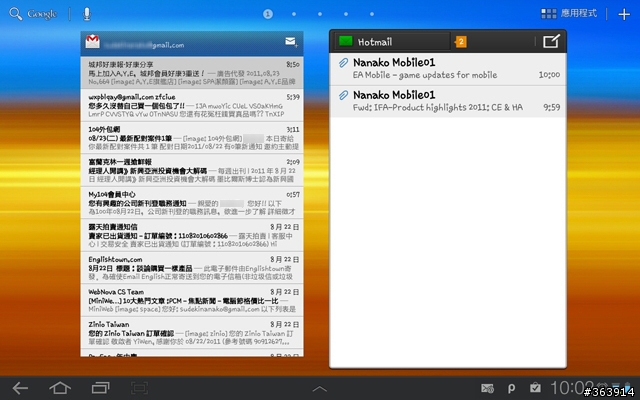Tap the Home navigation button
This screenshot has width=640, height=400.
pyautogui.click(x=60, y=388)
